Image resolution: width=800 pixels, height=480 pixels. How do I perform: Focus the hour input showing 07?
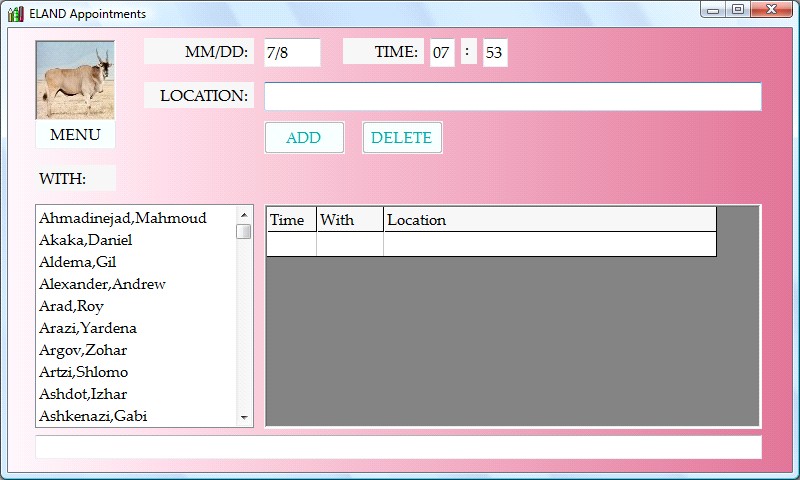pos(442,53)
